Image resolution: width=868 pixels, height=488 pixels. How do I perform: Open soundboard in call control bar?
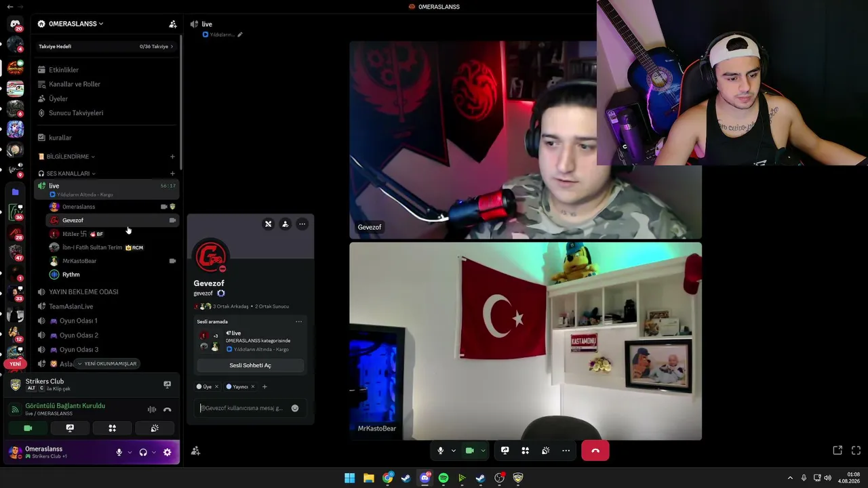(x=546, y=451)
